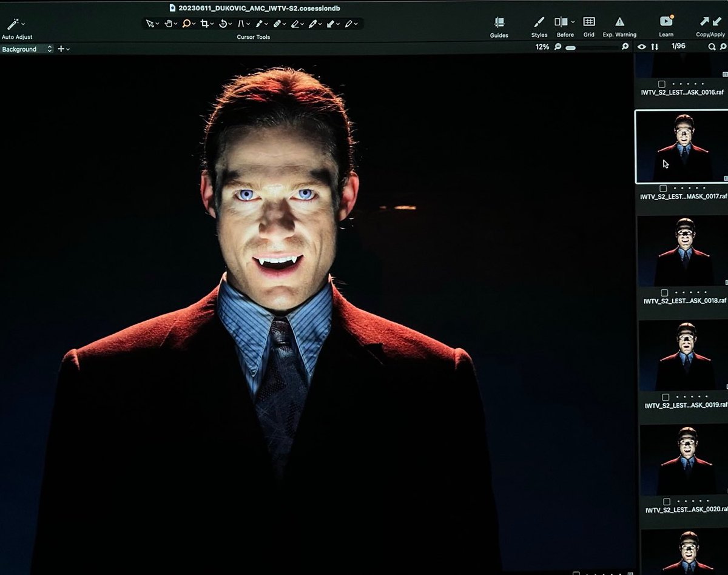Viewport: 728px width, 575px height.
Task: Open the Background layer selector
Action: (27, 49)
